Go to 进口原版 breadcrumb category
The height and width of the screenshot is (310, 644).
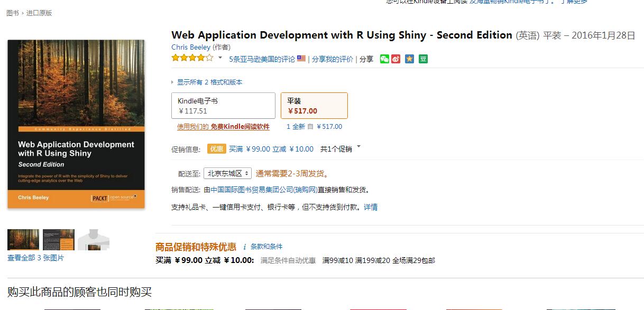tap(39, 13)
